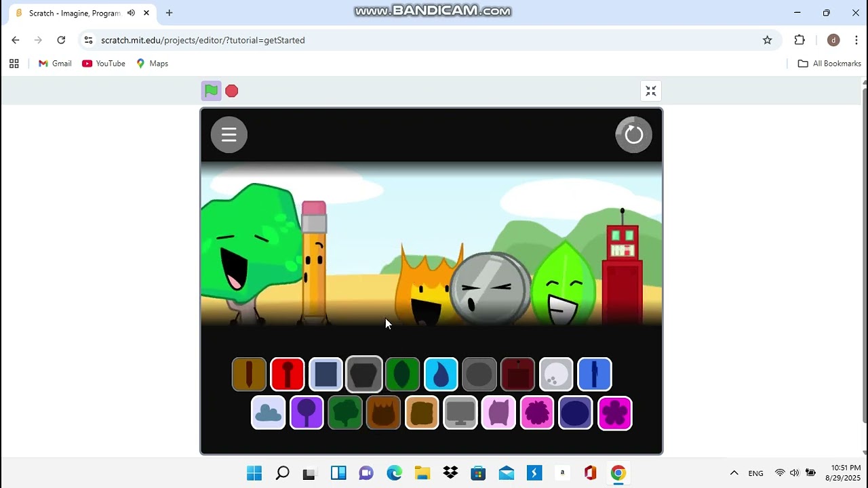Select the magenta flower silhouette icon
The height and width of the screenshot is (488, 868).
point(615,413)
